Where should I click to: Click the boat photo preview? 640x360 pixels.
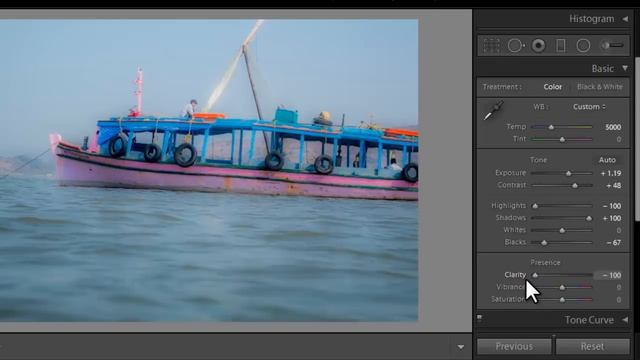coord(209,170)
